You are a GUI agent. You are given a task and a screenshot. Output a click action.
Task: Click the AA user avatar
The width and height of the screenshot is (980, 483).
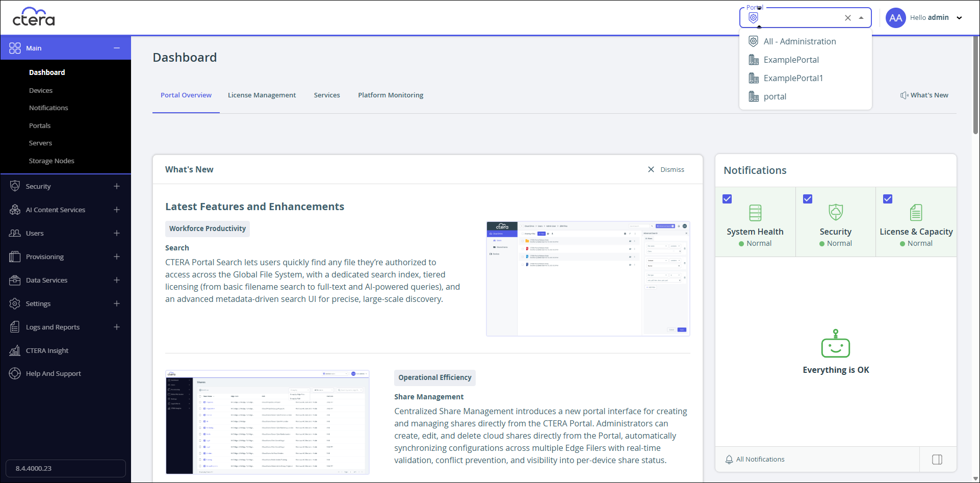pos(896,18)
